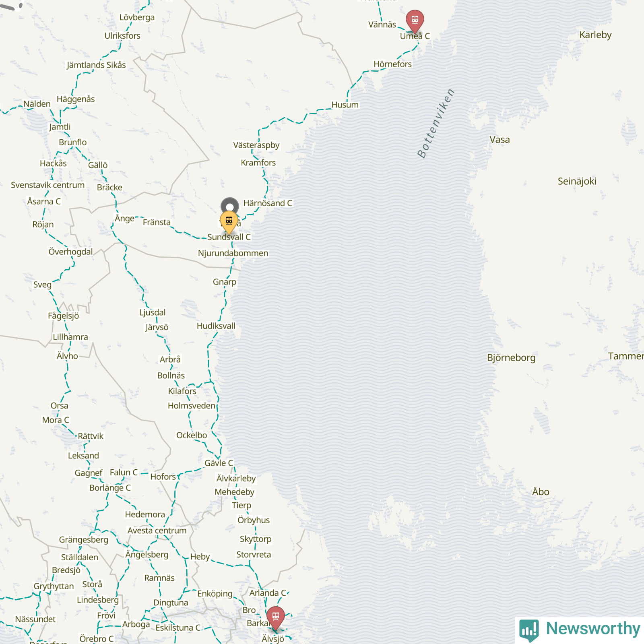Open the Newsworthy logo link
This screenshot has width=644, height=644.
point(580,629)
